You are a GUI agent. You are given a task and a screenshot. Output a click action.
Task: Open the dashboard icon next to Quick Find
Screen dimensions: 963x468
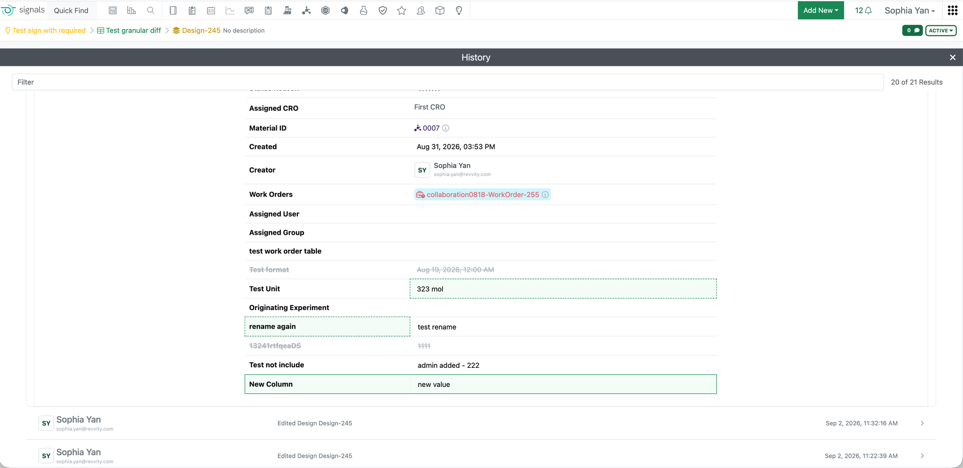pyautogui.click(x=113, y=10)
